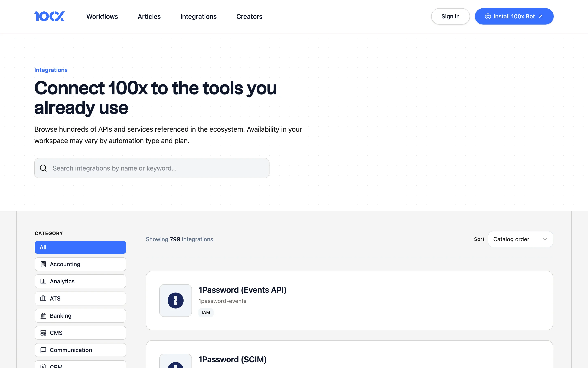Open the 1Password (Events API) card

tap(349, 300)
